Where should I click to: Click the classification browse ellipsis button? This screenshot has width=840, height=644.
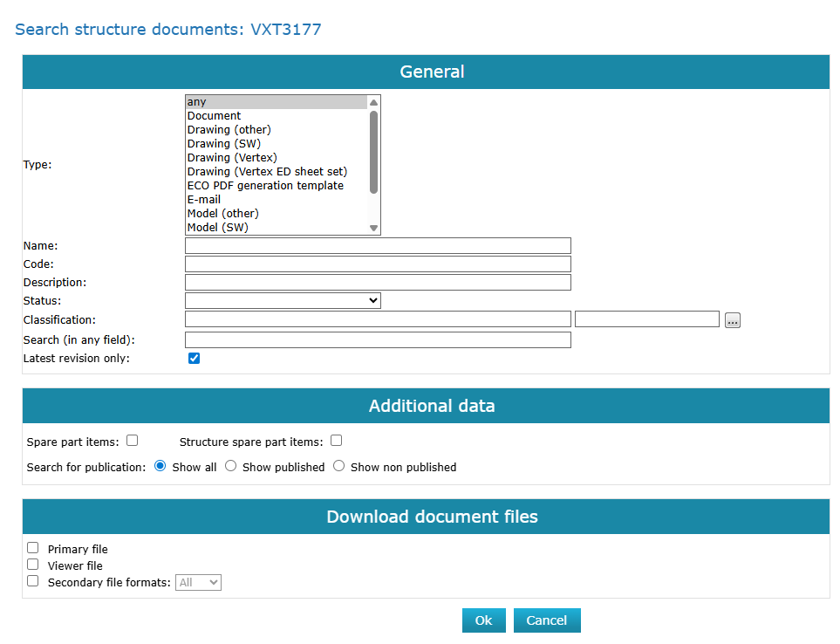[732, 320]
